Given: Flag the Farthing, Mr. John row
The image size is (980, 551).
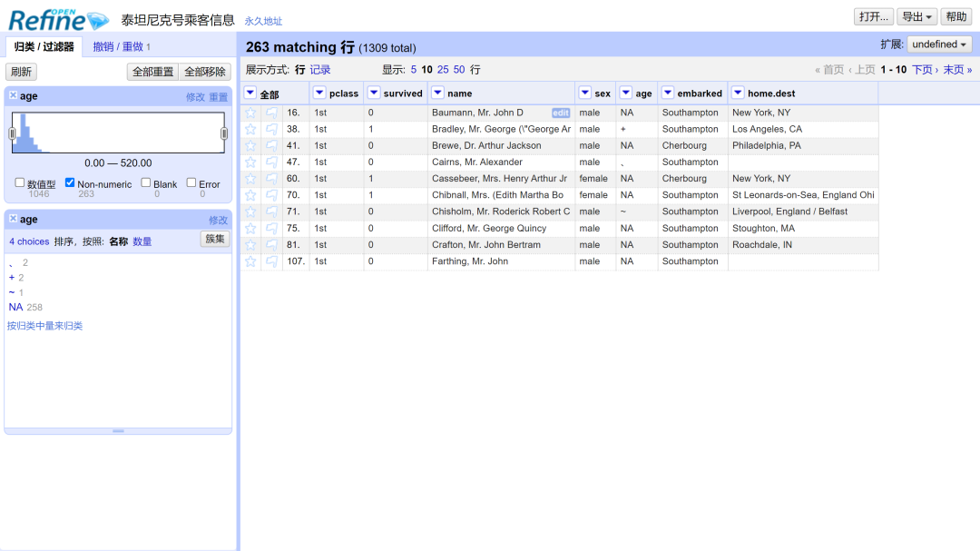Looking at the screenshot, I should coord(271,261).
